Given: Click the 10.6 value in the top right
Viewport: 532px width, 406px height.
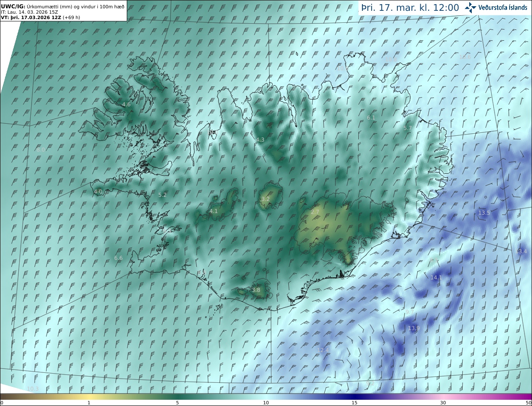Looking at the screenshot, I should (465, 57).
